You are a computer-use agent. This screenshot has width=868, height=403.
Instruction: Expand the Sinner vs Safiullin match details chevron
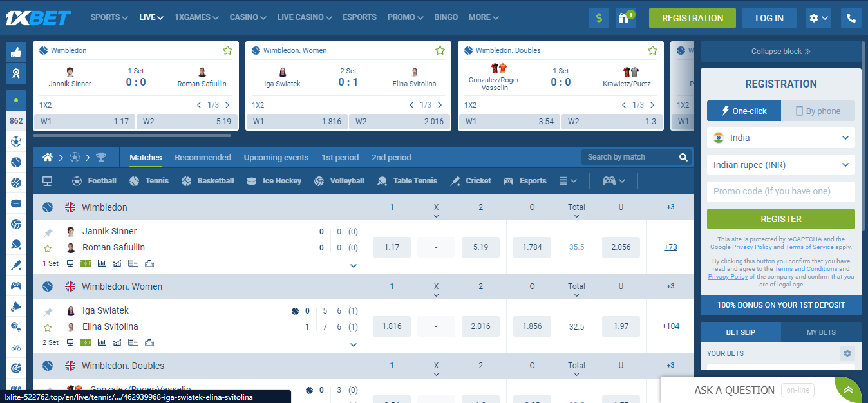354,265
